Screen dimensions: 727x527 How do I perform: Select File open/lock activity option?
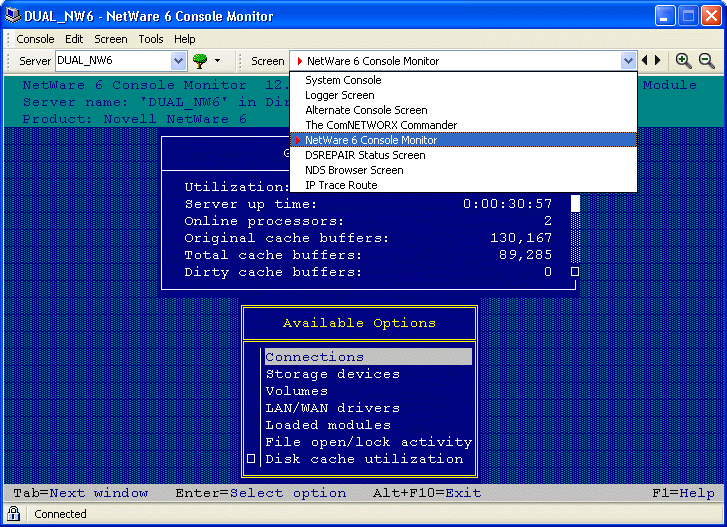(368, 442)
